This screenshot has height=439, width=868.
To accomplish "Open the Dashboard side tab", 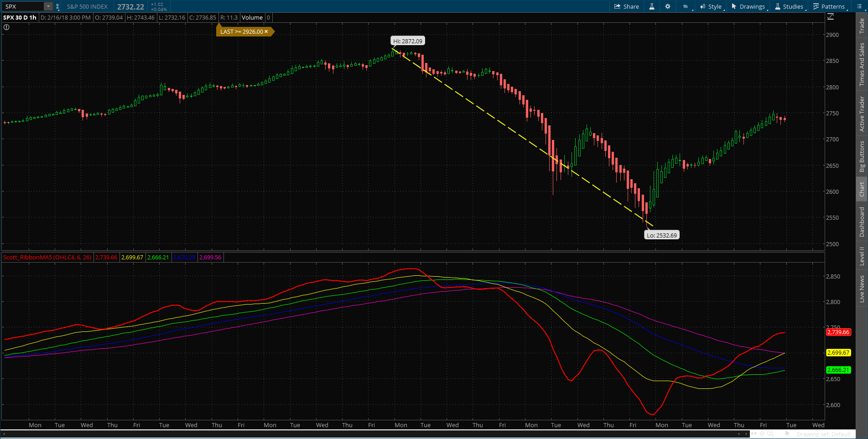I will [x=862, y=222].
